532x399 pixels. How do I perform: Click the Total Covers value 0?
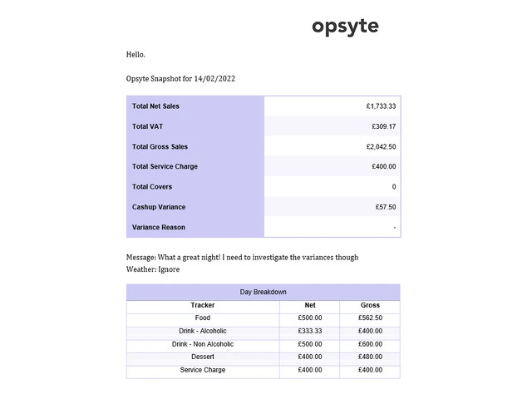click(x=394, y=186)
